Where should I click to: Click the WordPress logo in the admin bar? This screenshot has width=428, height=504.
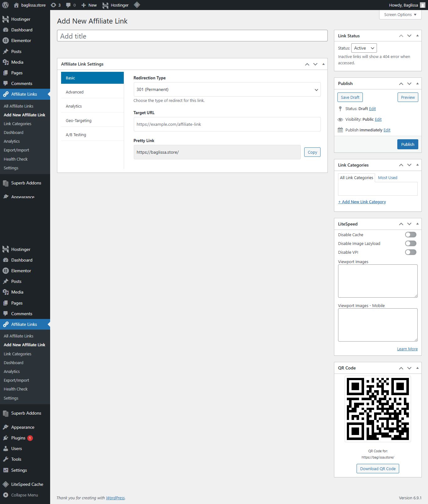(x=5, y=5)
